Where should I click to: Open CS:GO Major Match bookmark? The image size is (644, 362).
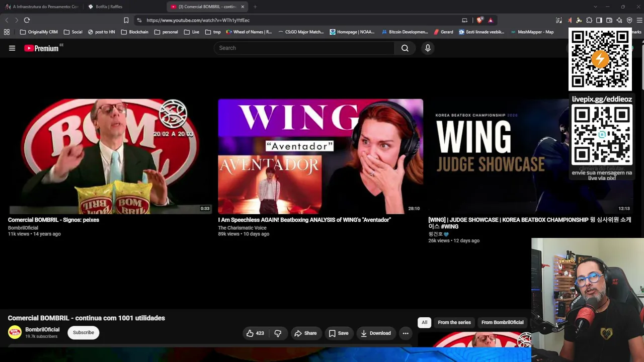301,32
